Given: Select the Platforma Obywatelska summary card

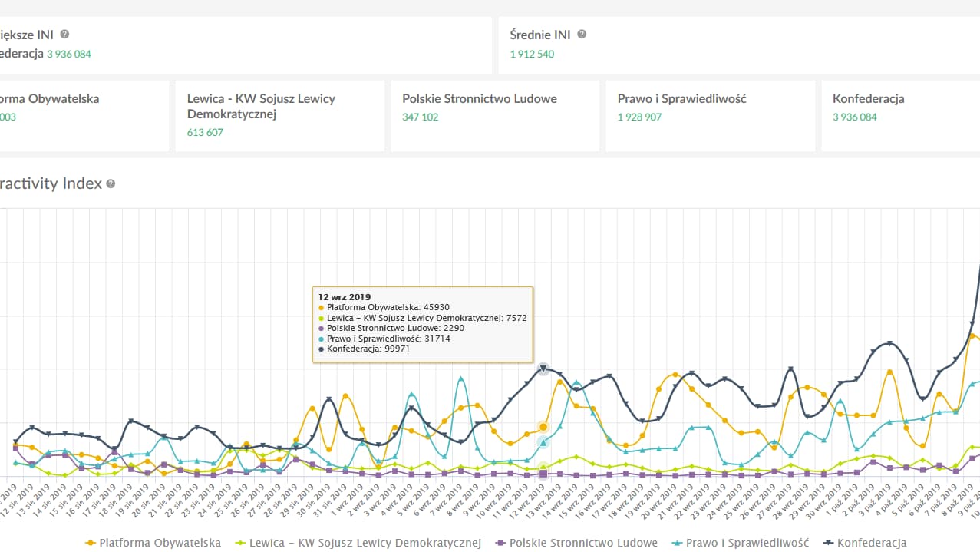Looking at the screenshot, I should click(84, 116).
